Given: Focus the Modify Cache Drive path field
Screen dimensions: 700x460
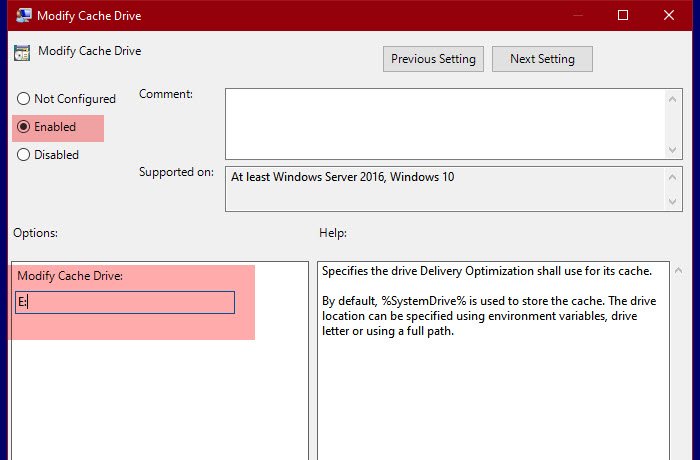Looking at the screenshot, I should (x=126, y=303).
